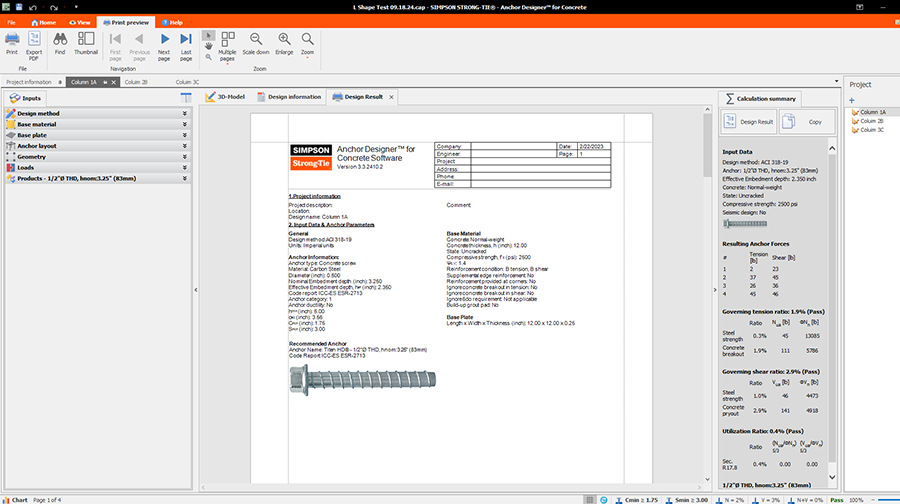Click the round blue status bar icon
The height and width of the screenshot is (504, 900).
tap(604, 500)
